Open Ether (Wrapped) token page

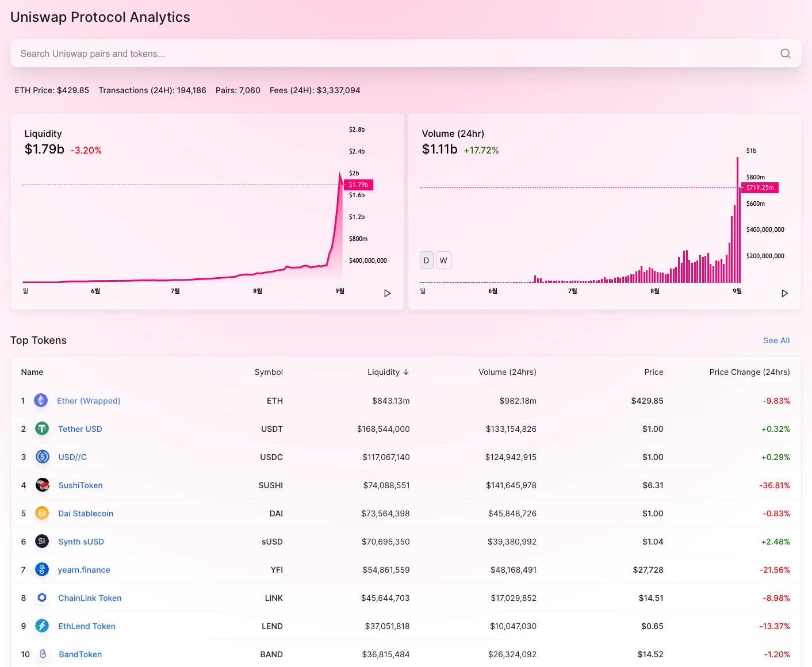(89, 401)
